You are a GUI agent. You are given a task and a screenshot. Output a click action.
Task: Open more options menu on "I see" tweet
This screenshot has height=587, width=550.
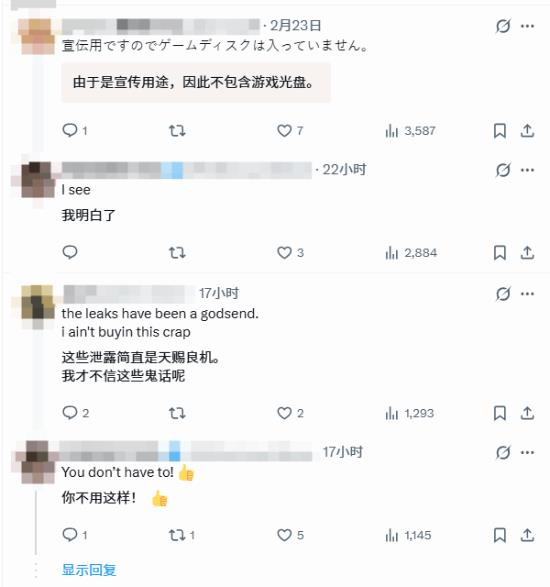tap(527, 170)
